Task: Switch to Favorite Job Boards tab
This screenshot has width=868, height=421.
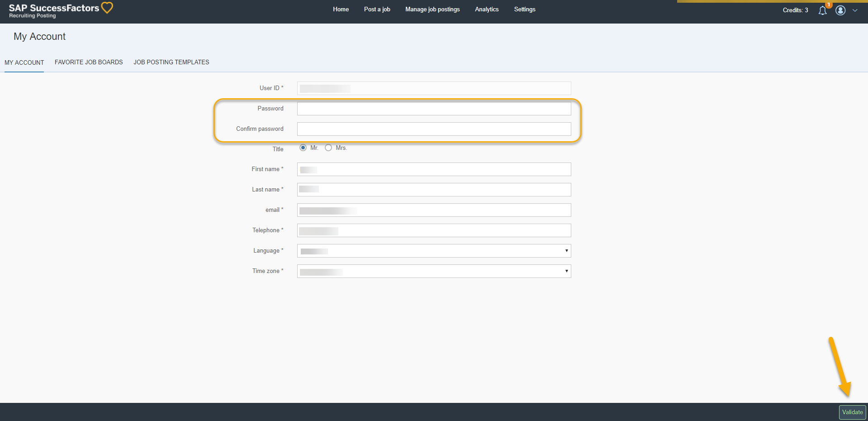Action: pyautogui.click(x=89, y=62)
